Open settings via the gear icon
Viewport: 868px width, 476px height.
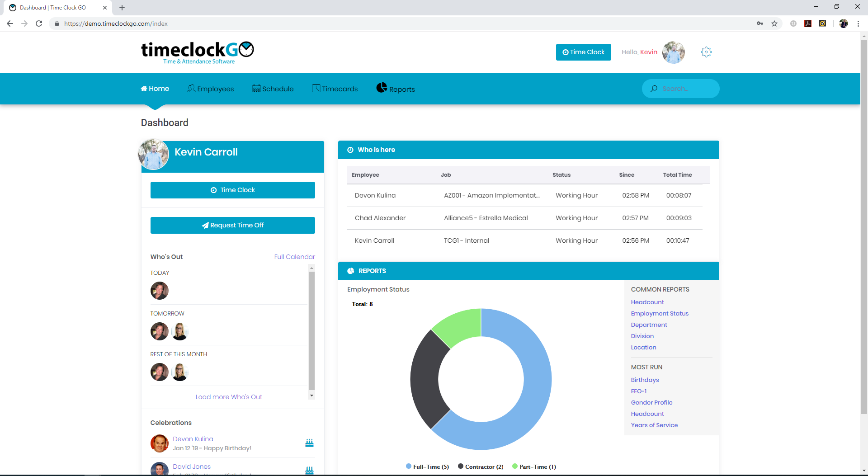click(706, 52)
